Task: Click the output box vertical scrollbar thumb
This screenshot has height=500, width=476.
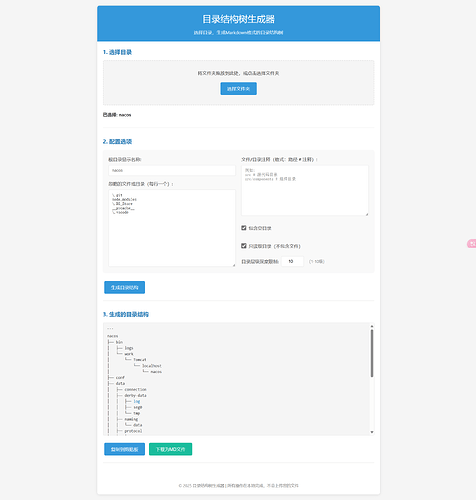Action: (372, 353)
